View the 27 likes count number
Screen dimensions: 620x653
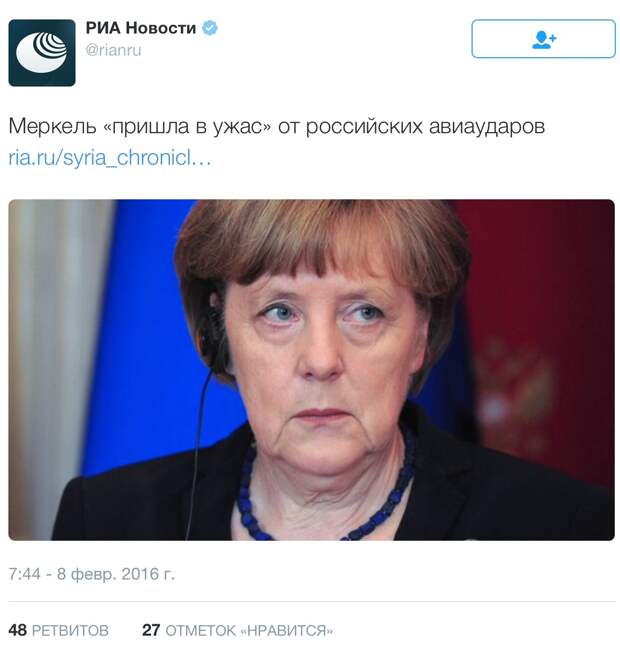[x=151, y=630]
